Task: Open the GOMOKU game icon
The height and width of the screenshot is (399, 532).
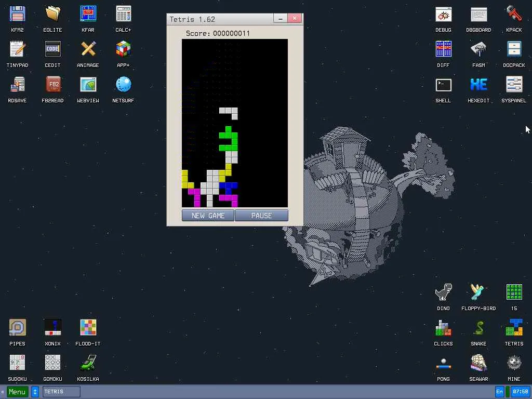Action: (52, 363)
